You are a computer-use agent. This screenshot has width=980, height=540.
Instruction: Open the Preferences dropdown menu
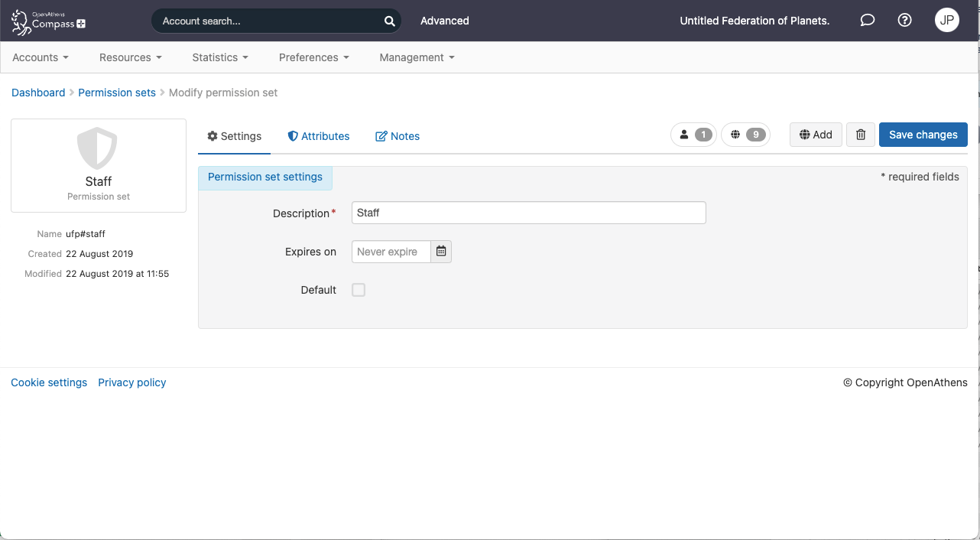click(x=313, y=57)
